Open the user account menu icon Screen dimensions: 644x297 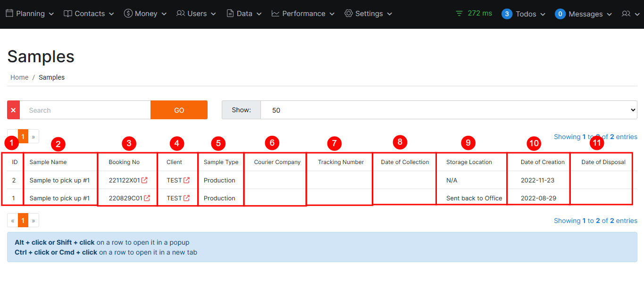click(626, 14)
